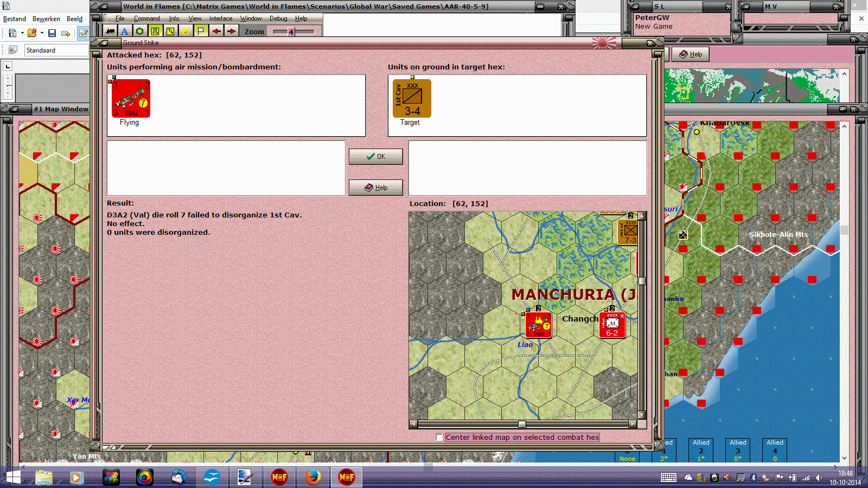Open Thunderbird from the taskbar
The width and height of the screenshot is (868, 488).
click(x=178, y=478)
